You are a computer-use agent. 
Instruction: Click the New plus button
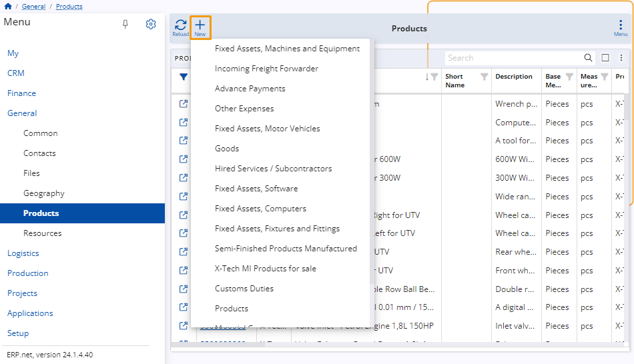(200, 27)
